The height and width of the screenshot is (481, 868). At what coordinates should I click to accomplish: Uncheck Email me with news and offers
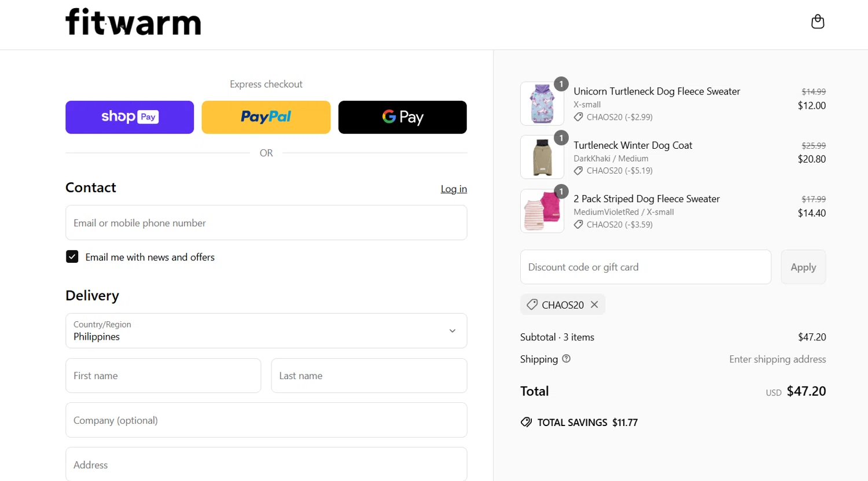click(x=72, y=256)
